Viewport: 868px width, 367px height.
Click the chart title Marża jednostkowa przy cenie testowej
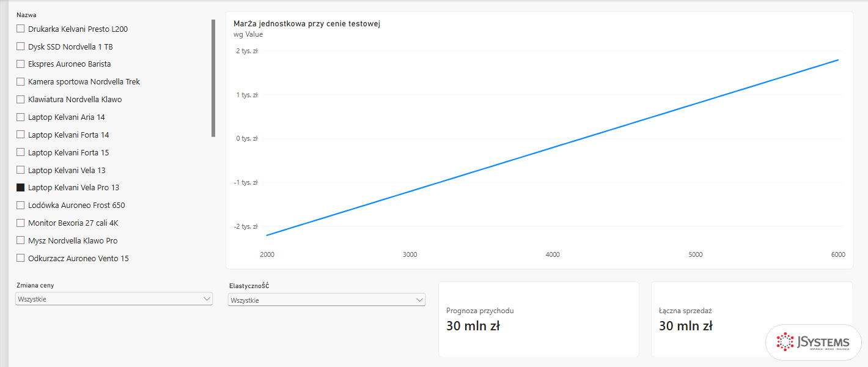pos(307,24)
